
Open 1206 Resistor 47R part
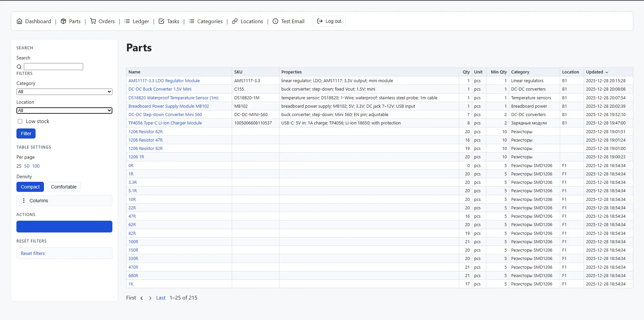coord(146,140)
